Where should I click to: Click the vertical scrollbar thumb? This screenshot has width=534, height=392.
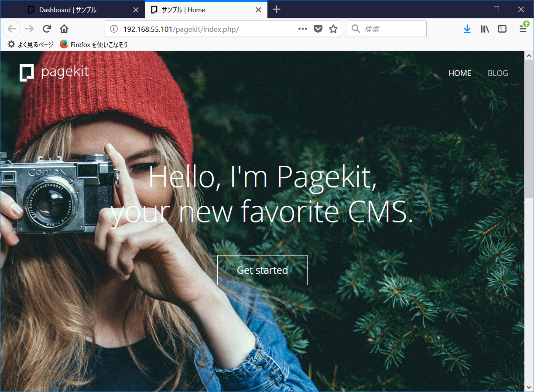point(529,129)
